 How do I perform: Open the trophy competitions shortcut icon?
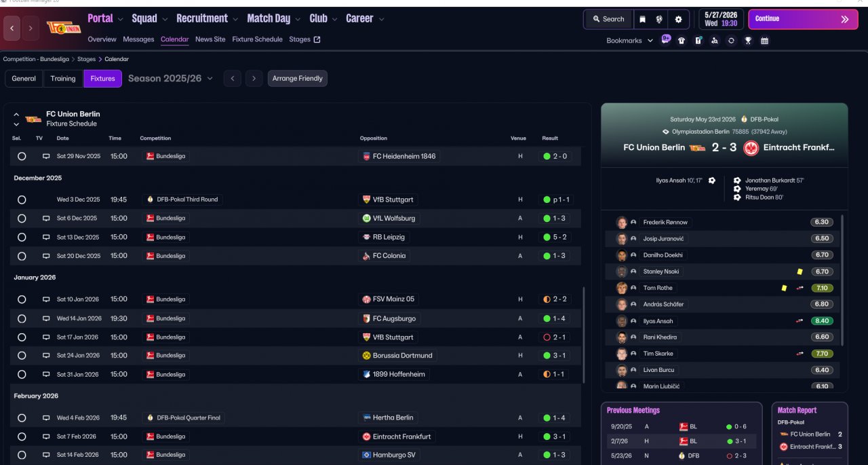tap(748, 41)
